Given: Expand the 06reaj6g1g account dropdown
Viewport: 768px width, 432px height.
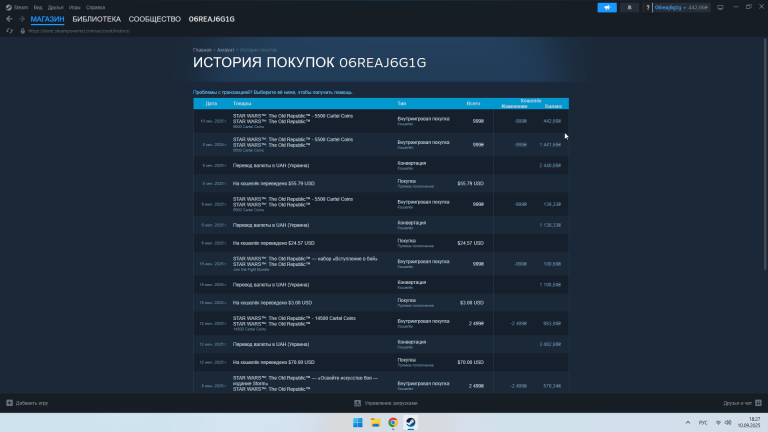Looking at the screenshot, I should [x=681, y=7].
